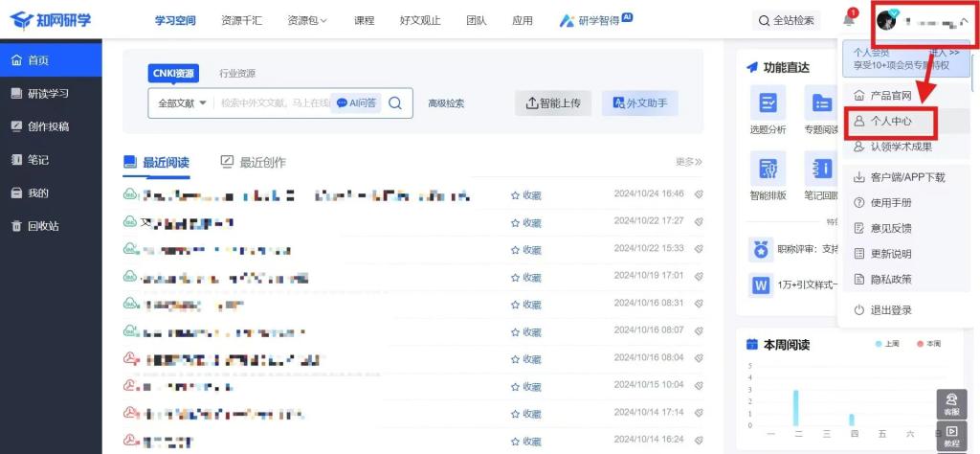The height and width of the screenshot is (454, 980).
Task: Toggle 收藏 star for the 2024/10/24 entry
Action: (x=525, y=195)
